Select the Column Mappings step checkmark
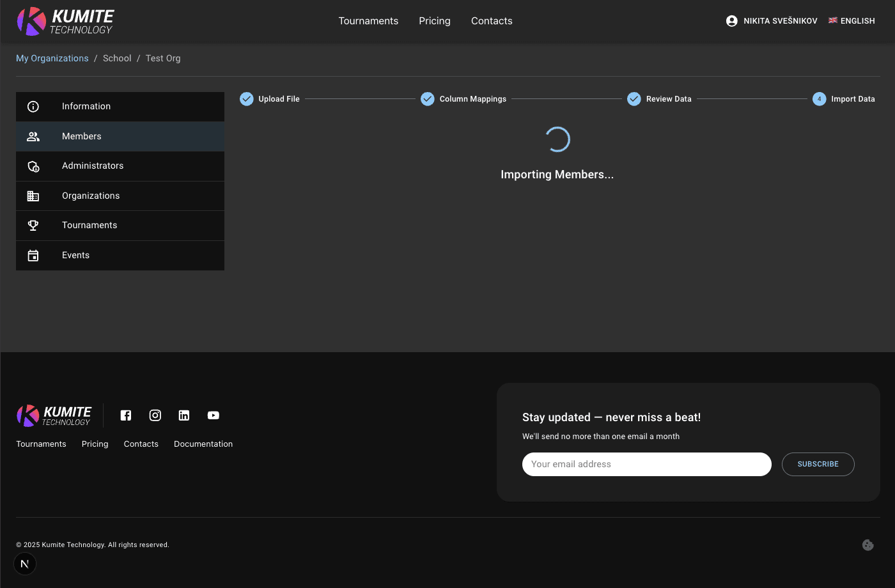Viewport: 895px width, 588px height. [x=427, y=98]
